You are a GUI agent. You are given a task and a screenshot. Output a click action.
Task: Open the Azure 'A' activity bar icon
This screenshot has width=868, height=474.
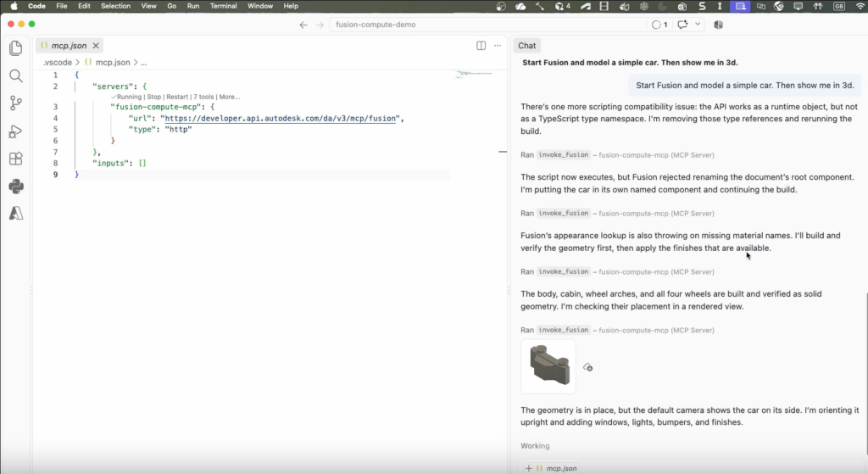[16, 213]
